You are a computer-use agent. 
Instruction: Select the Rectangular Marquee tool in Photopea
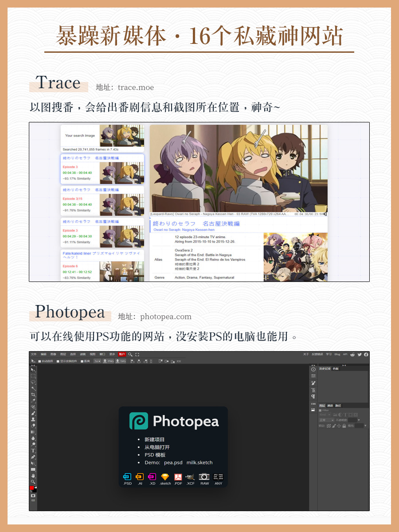click(x=33, y=376)
